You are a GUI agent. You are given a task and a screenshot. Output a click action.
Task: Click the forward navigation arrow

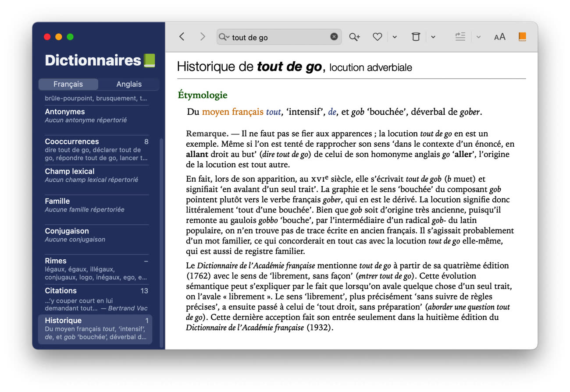tap(202, 37)
